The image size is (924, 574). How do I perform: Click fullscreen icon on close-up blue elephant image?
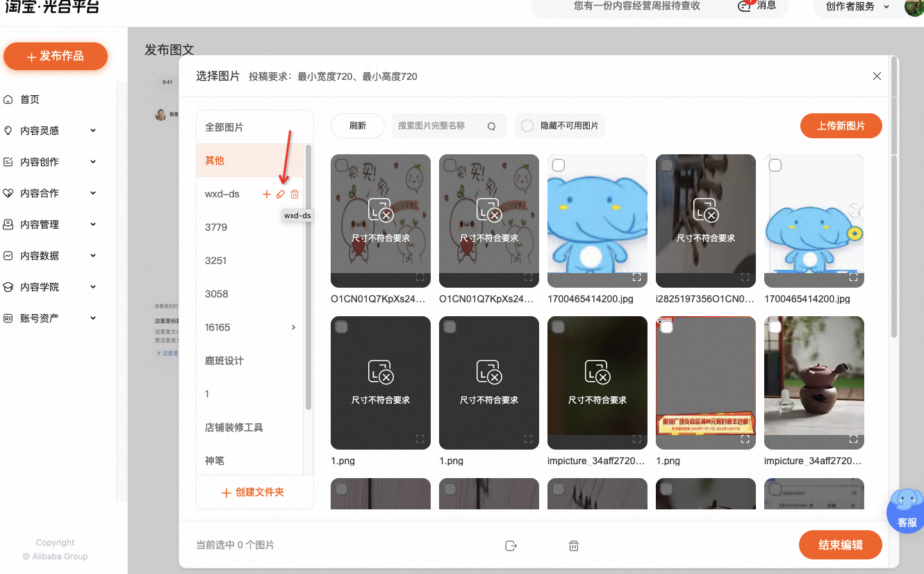click(636, 277)
